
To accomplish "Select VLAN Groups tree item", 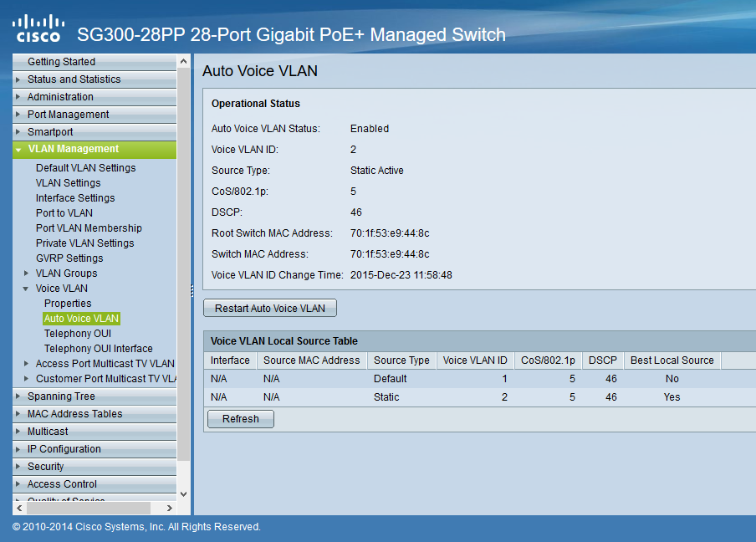I will tap(67, 274).
